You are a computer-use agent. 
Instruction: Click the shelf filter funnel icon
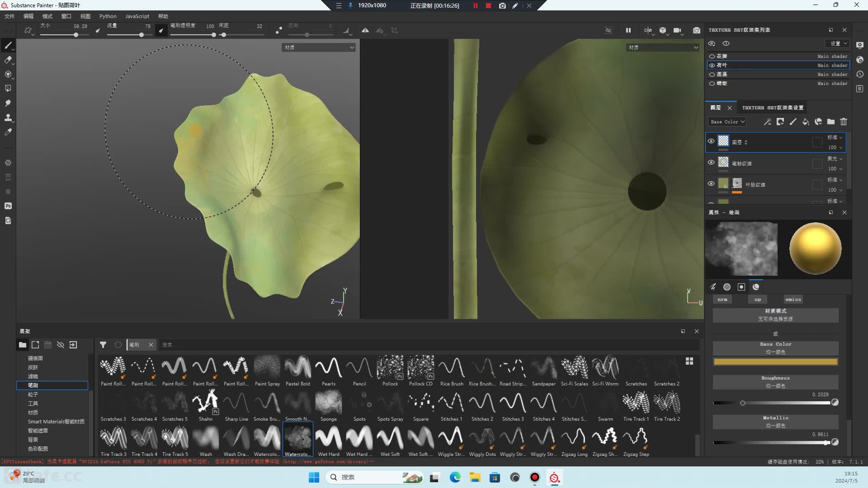(x=103, y=345)
